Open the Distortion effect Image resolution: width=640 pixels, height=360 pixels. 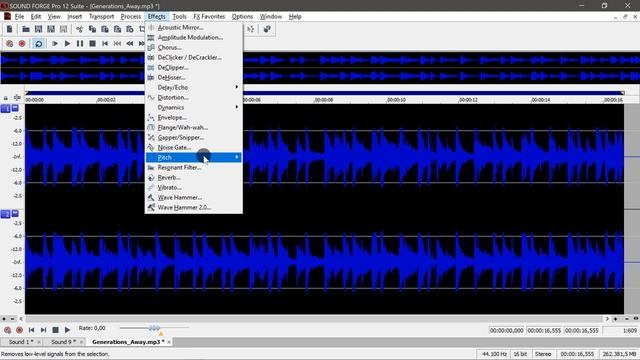(x=194, y=98)
